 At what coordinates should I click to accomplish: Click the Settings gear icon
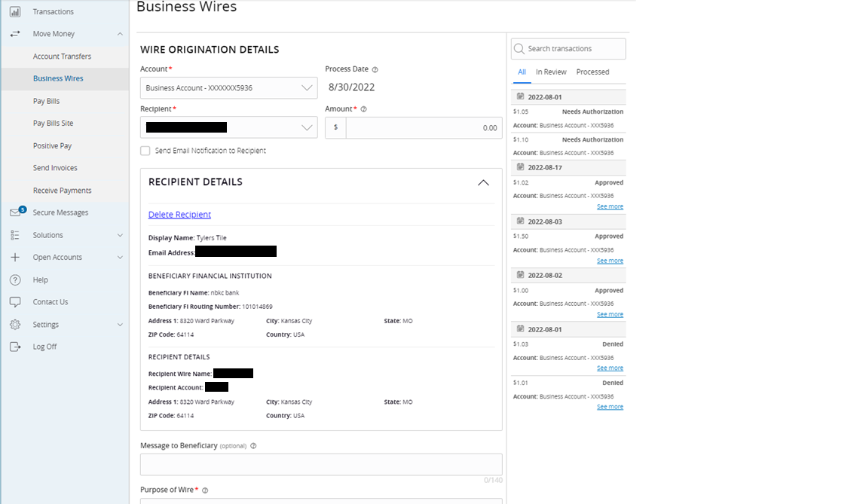[15, 324]
